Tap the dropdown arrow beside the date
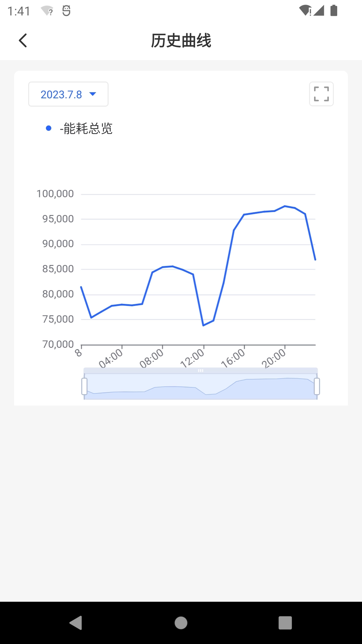The width and height of the screenshot is (362, 644). (x=93, y=94)
